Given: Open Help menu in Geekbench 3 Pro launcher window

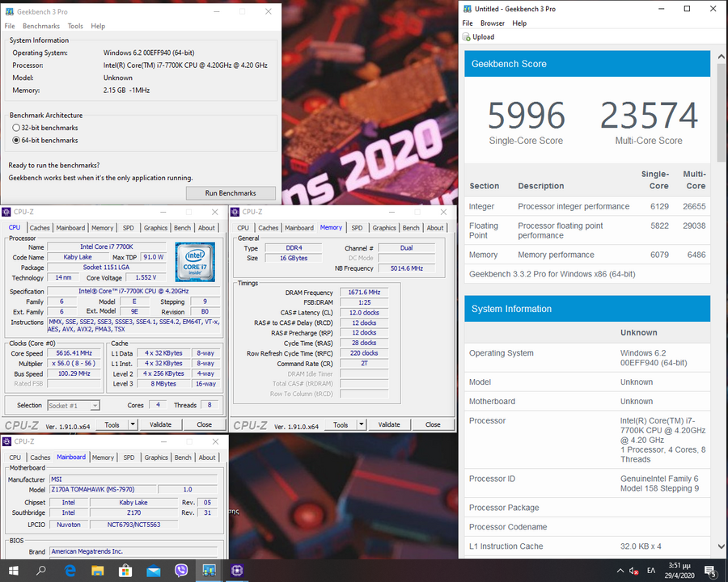Looking at the screenshot, I should (x=98, y=26).
